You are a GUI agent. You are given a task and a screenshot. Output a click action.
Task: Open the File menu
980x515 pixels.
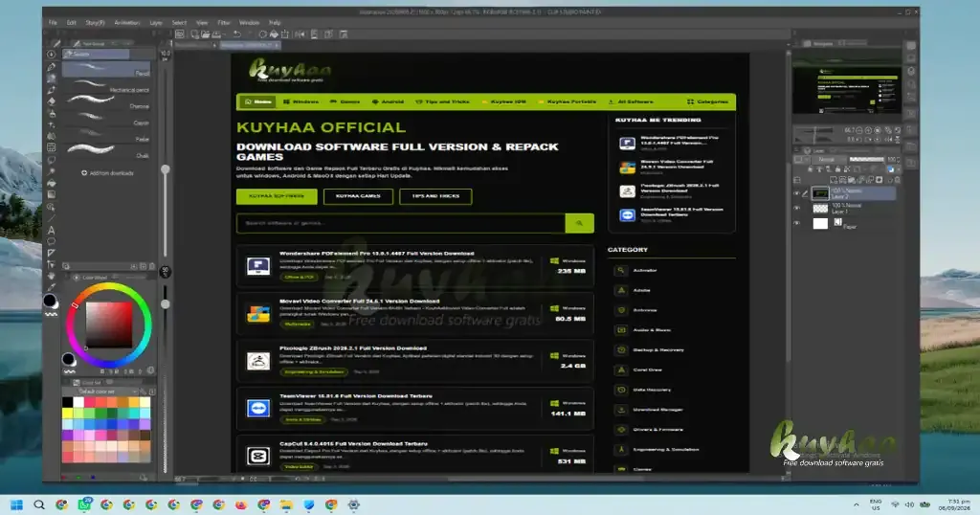point(54,23)
